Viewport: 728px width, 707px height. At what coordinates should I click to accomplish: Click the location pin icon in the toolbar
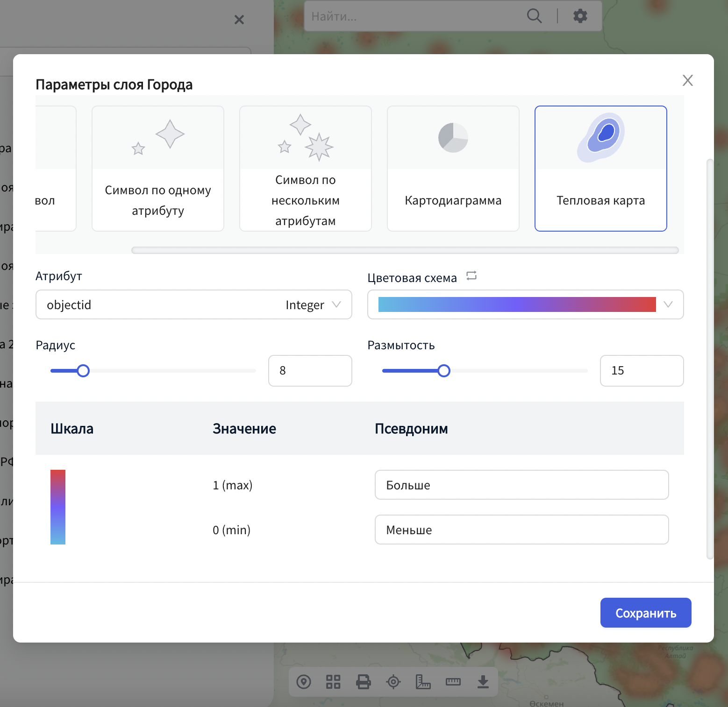(x=304, y=682)
